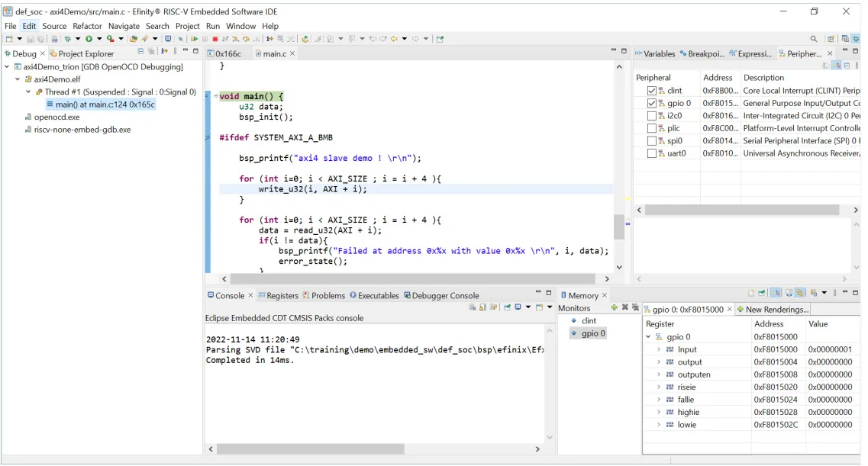868x466 pixels.
Task: Open the Navigate menu
Action: [x=124, y=26]
